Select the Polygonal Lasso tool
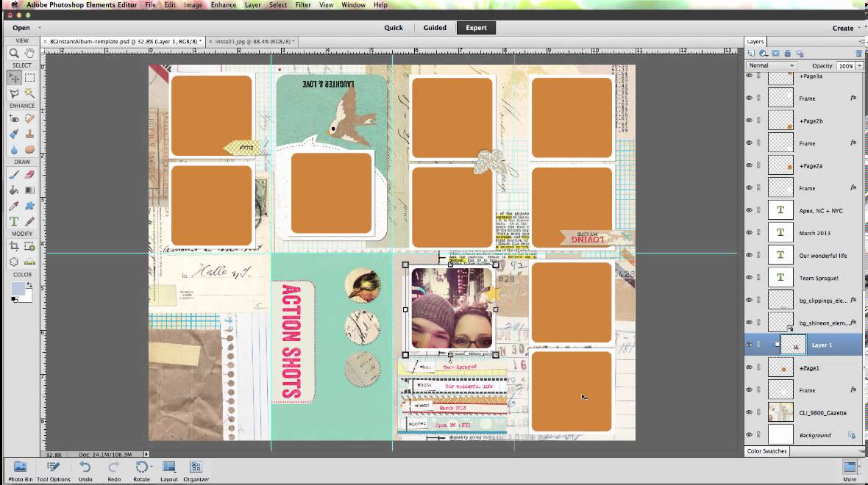 [x=14, y=93]
